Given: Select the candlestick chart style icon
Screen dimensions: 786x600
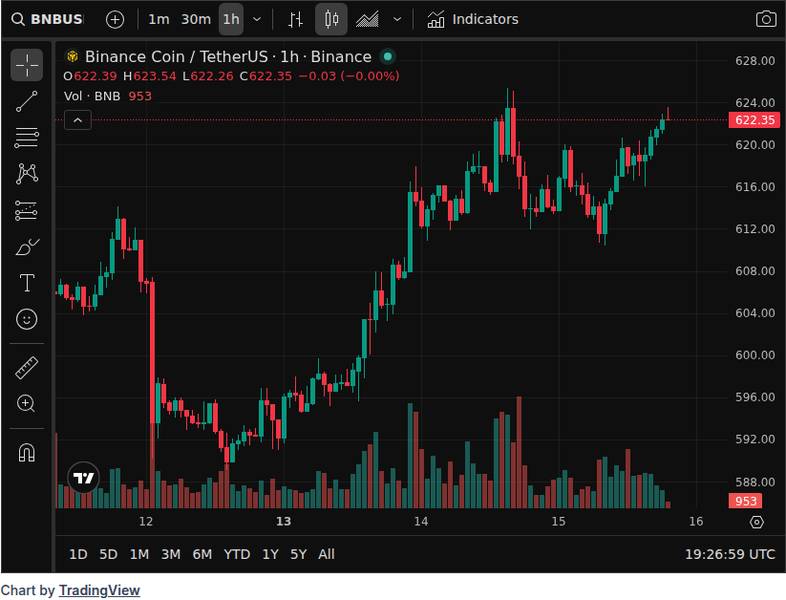Looking at the screenshot, I should click(331, 20).
